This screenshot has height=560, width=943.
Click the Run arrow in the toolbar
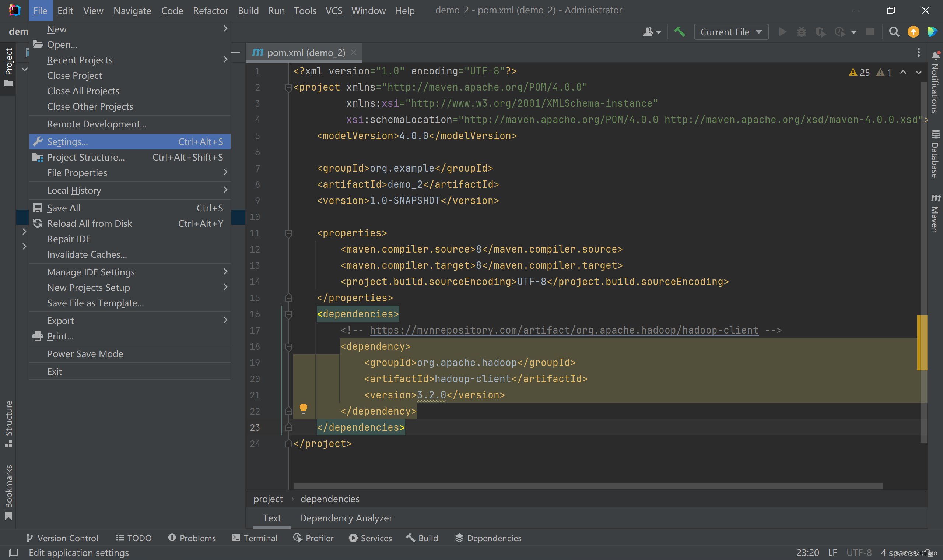coord(782,32)
